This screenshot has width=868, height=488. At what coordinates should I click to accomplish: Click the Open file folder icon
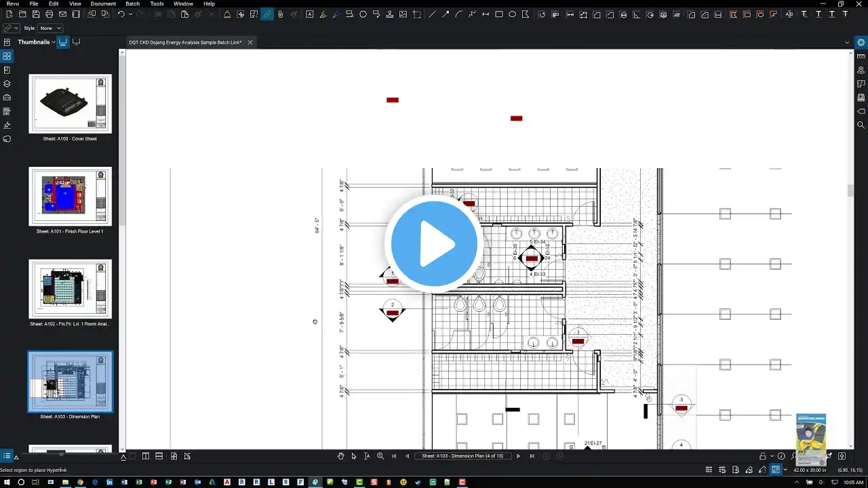[x=23, y=14]
